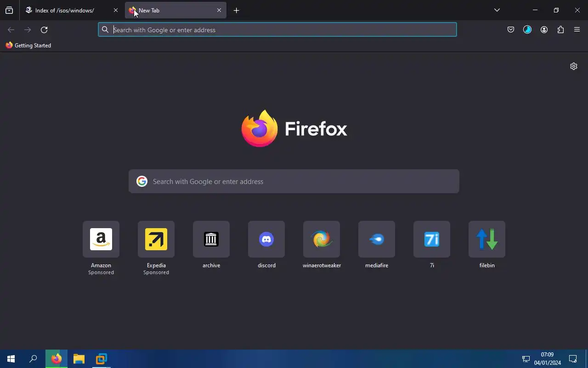Open the Extensions puzzle icon
Image resolution: width=588 pixels, height=368 pixels.
(560, 30)
